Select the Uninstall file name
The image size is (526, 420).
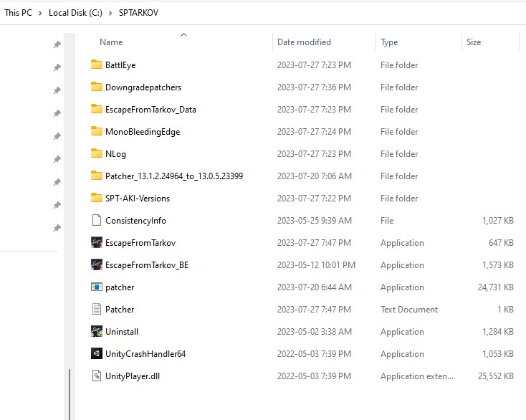tap(122, 331)
